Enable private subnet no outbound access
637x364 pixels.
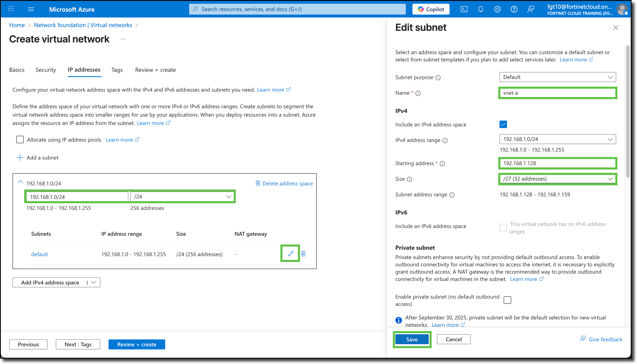click(x=507, y=300)
